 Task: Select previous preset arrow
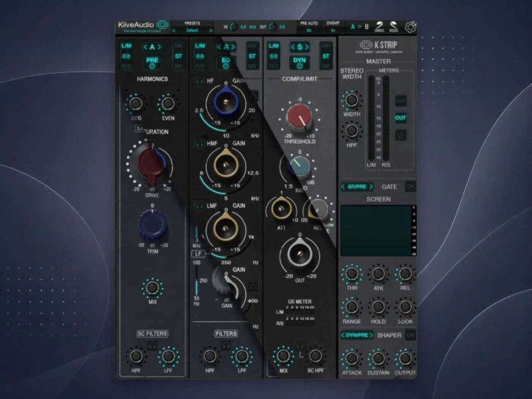[174, 31]
